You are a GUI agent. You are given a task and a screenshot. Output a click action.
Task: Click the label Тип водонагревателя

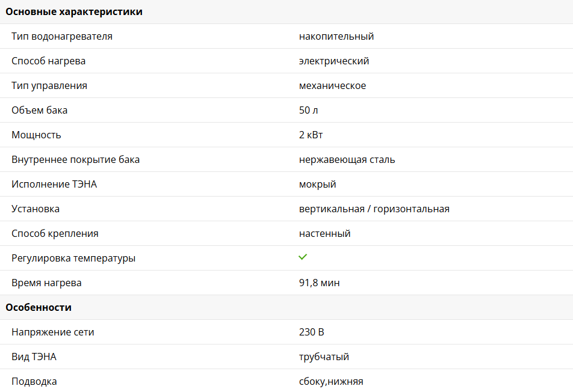(x=62, y=37)
